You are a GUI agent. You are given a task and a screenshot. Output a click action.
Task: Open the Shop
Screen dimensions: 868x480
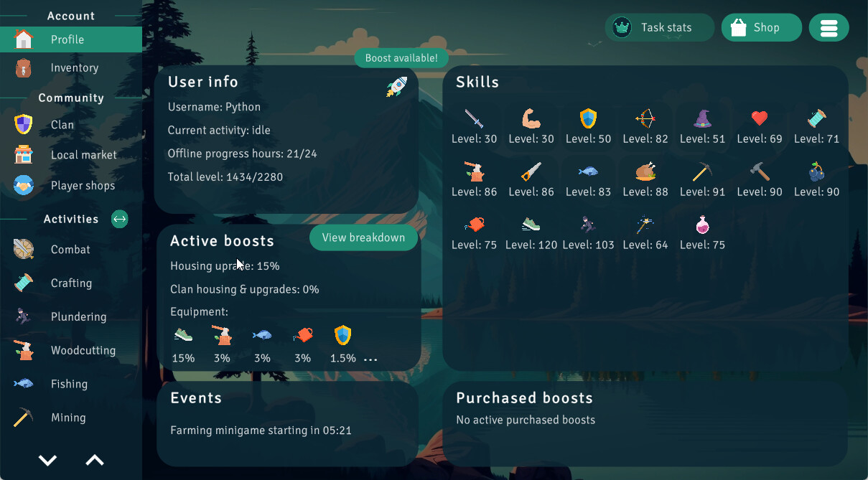click(761, 27)
